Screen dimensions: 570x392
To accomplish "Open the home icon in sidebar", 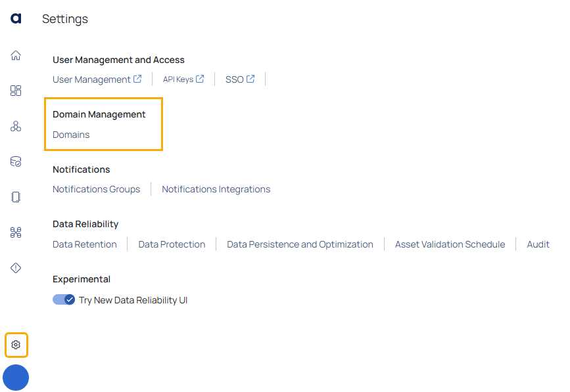I will tap(16, 55).
